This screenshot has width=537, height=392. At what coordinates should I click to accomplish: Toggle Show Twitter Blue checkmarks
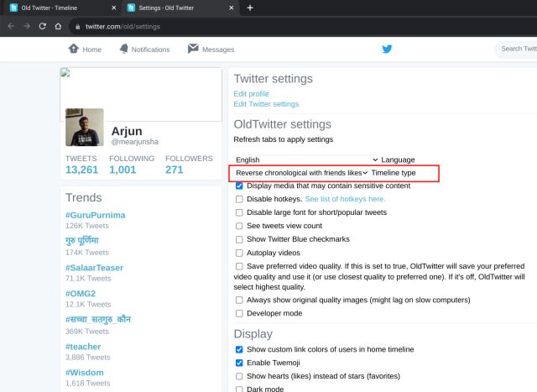point(239,239)
